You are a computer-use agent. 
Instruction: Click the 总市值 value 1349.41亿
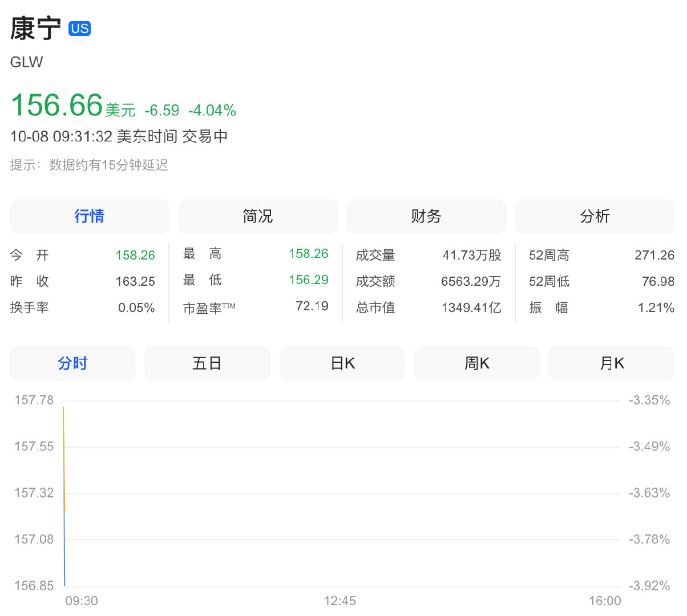tap(471, 307)
